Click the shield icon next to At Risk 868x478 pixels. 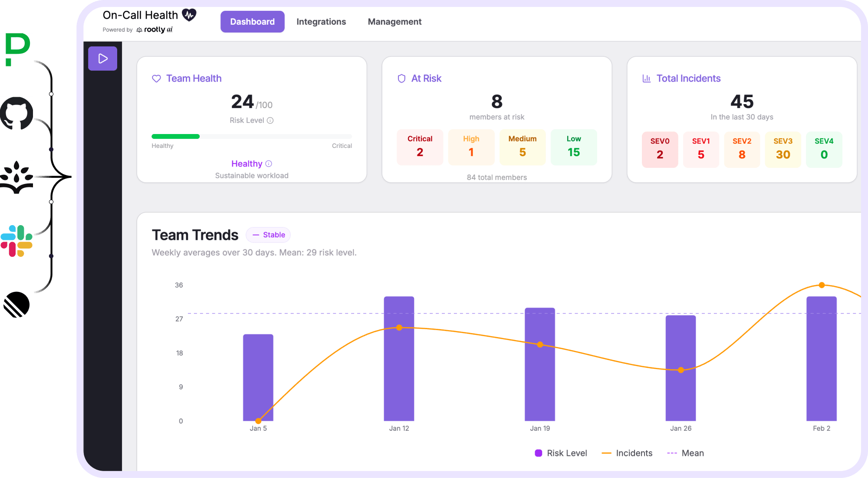pos(401,79)
